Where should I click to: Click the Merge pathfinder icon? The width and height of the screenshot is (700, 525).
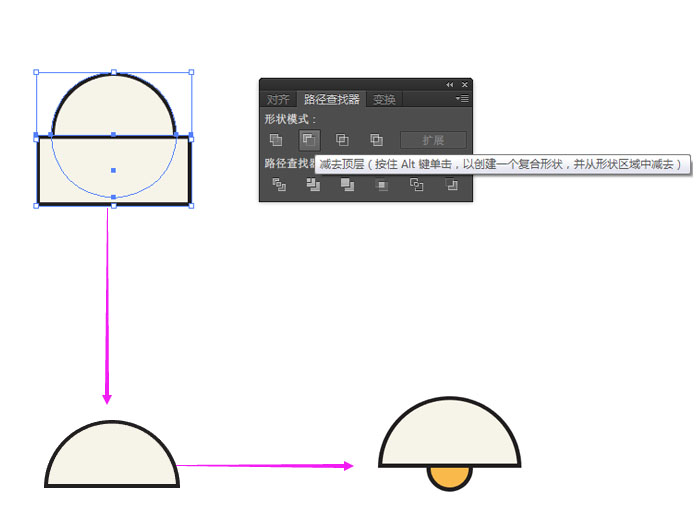[347, 184]
